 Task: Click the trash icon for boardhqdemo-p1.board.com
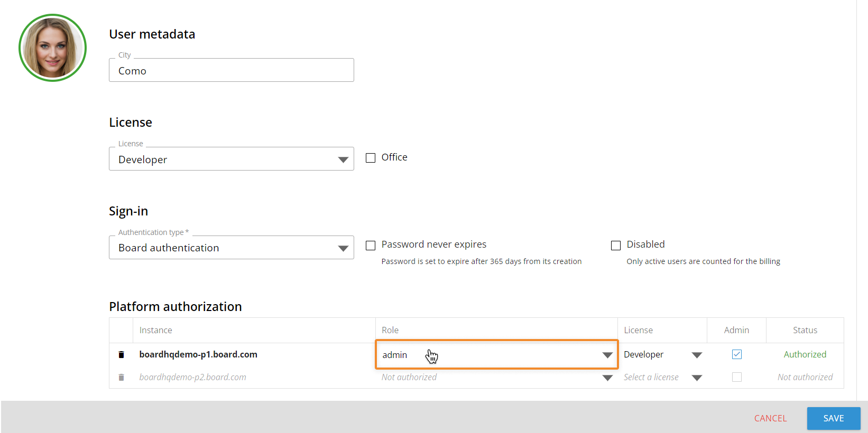121,354
